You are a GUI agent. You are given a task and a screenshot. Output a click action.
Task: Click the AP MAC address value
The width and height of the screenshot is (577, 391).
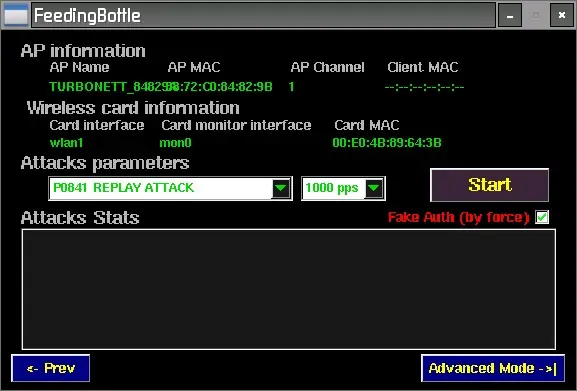click(221, 87)
